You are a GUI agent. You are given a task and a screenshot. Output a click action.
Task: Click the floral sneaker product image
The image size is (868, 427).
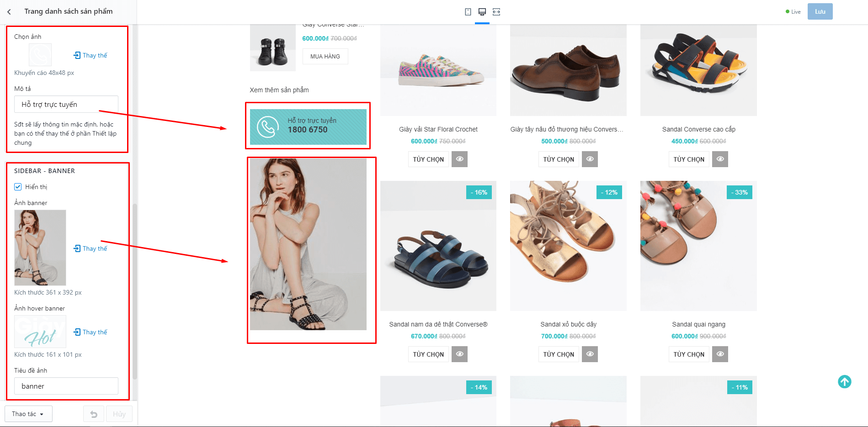point(438,70)
